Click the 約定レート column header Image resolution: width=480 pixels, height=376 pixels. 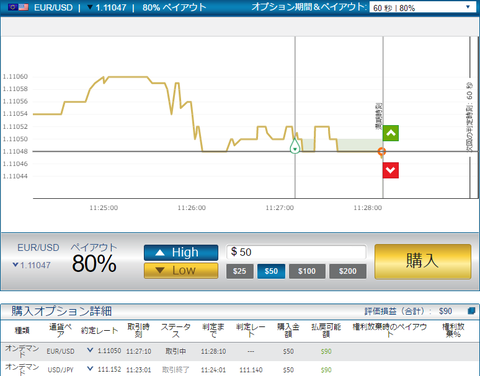click(100, 330)
